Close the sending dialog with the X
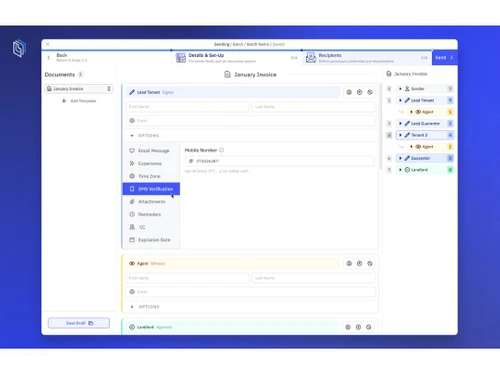Screen dimensions: 500x375 pyautogui.click(x=48, y=44)
